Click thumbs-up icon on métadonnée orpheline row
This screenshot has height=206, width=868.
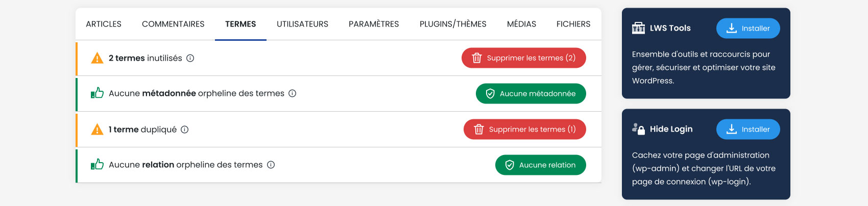(x=97, y=93)
